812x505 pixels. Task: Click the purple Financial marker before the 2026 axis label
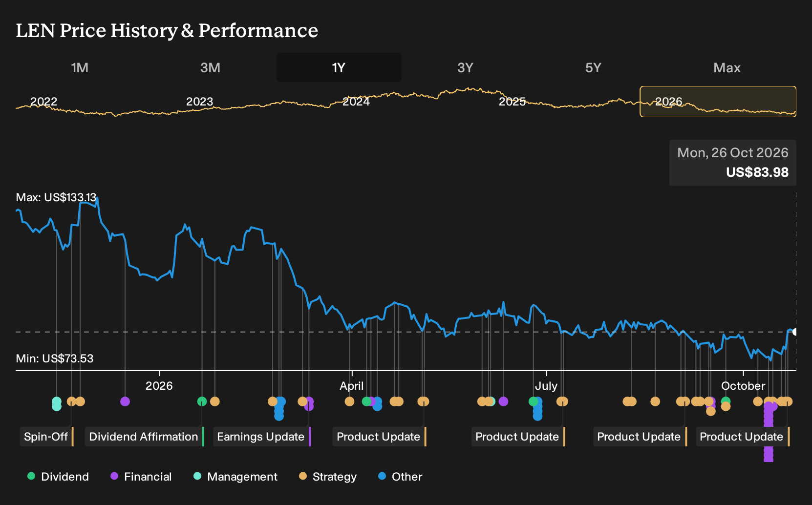pos(125,401)
